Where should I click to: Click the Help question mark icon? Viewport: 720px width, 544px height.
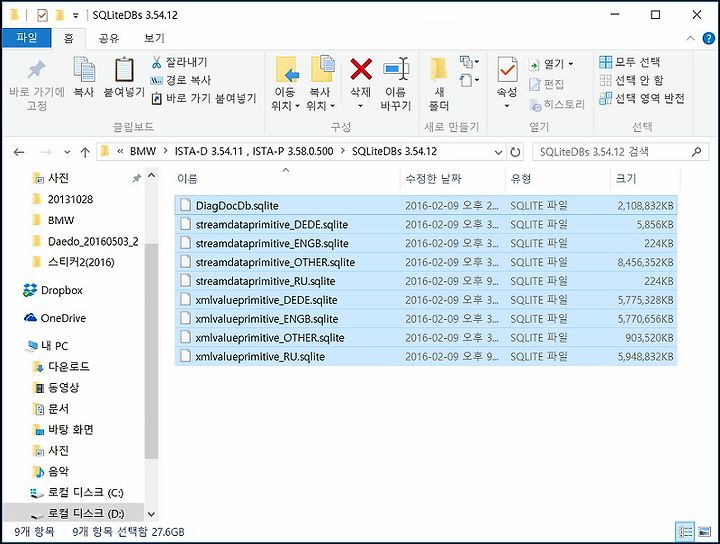[x=709, y=38]
